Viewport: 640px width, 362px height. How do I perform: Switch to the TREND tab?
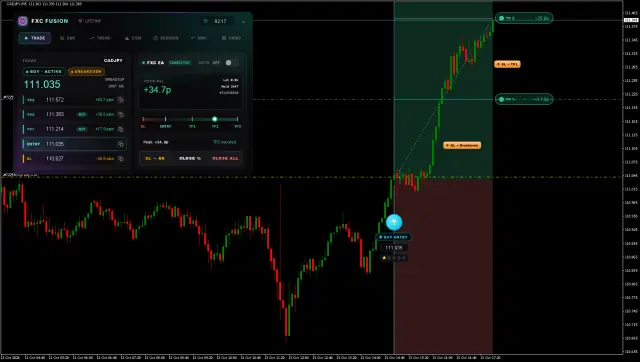tap(100, 38)
